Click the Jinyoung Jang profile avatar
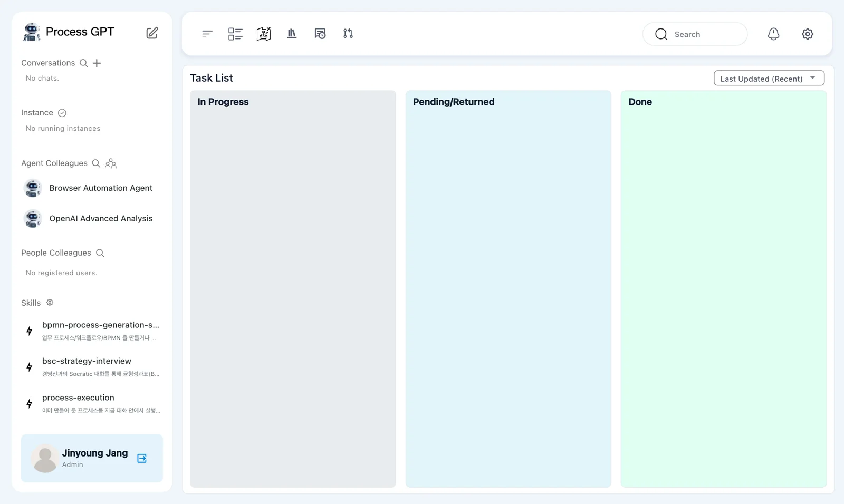844x504 pixels. (x=45, y=458)
